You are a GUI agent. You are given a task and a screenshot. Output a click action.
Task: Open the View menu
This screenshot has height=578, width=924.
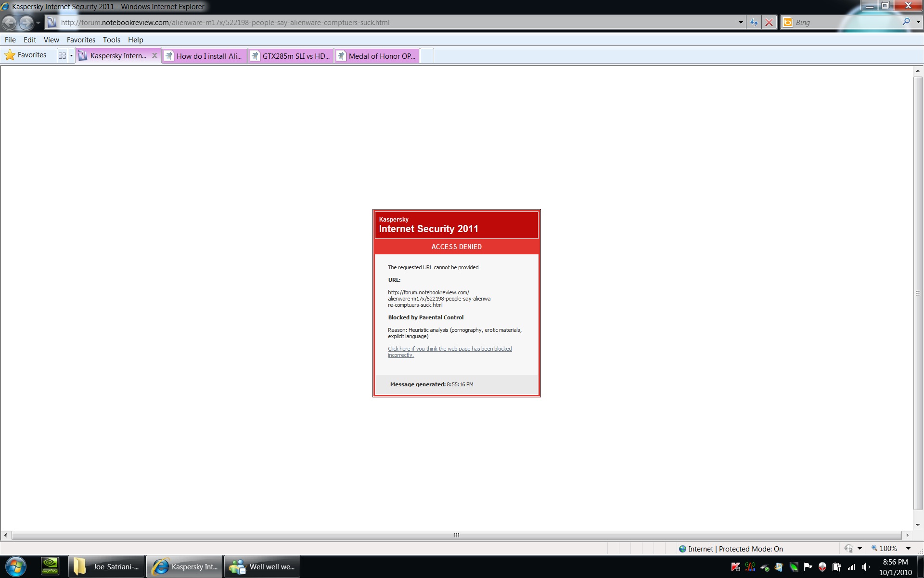(51, 39)
